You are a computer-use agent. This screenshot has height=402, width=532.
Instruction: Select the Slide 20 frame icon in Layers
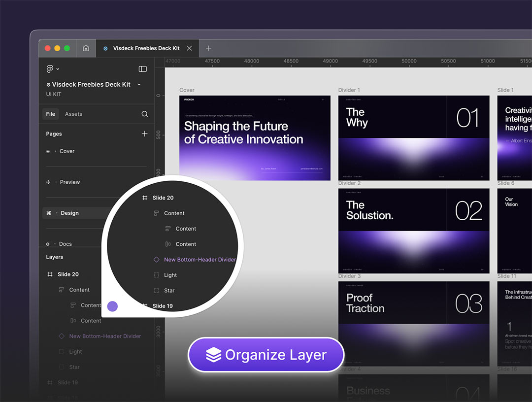click(50, 274)
